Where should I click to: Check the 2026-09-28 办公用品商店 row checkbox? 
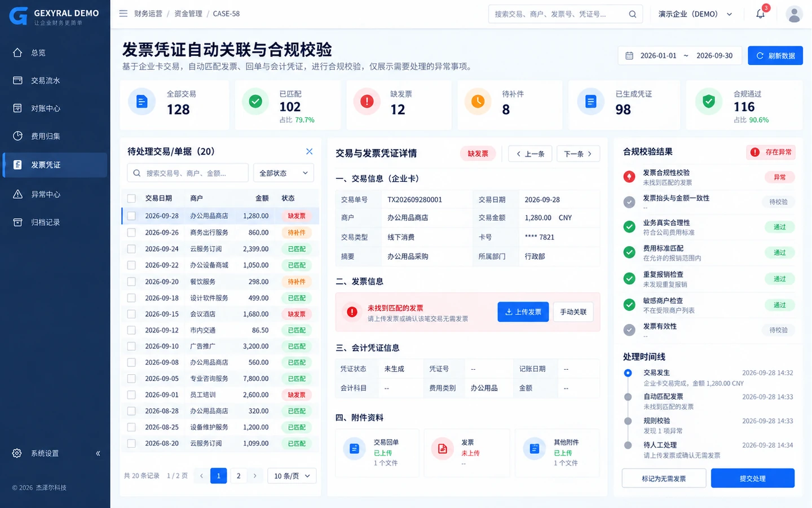(x=131, y=216)
